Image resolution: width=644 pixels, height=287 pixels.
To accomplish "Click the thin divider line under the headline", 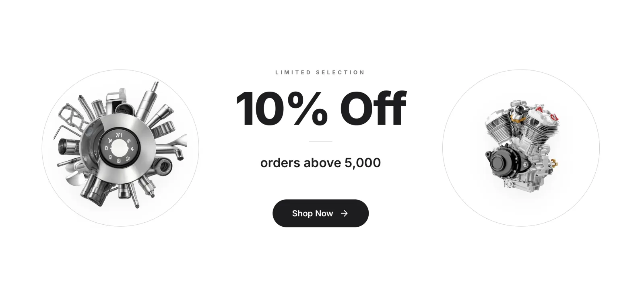I will tap(320, 141).
